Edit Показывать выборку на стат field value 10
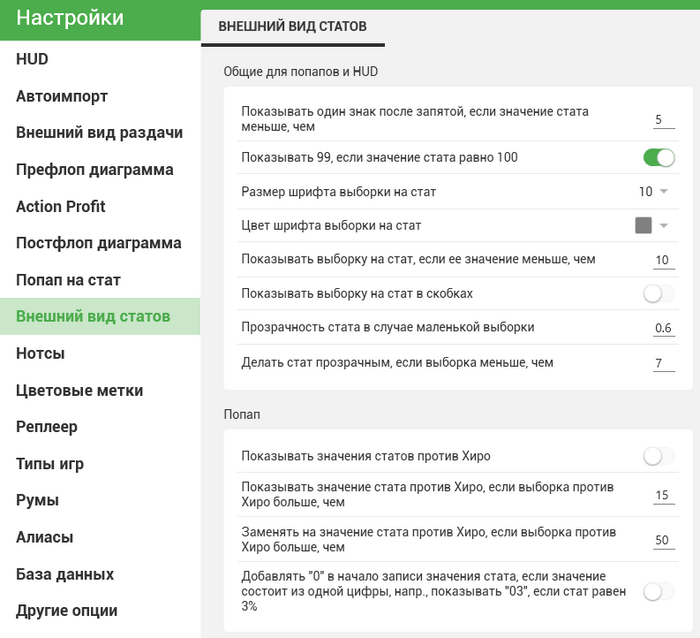 pyautogui.click(x=664, y=260)
